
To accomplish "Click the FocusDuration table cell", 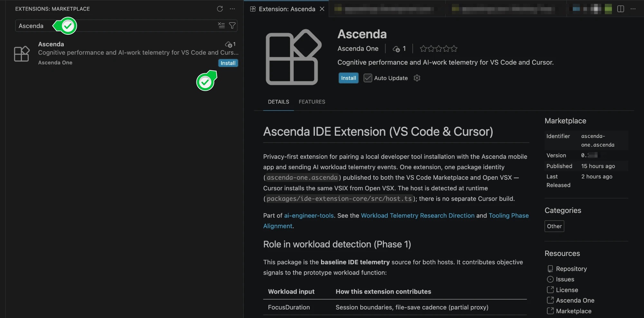I will point(289,307).
